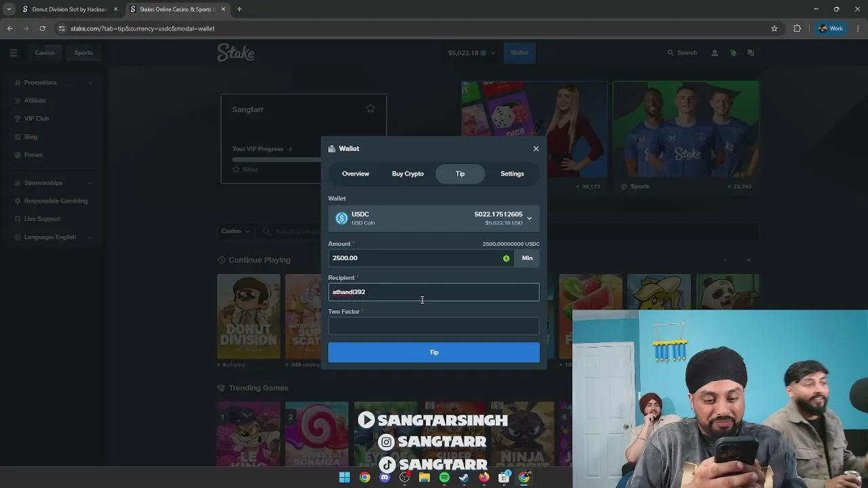Open the Chrome three-dot menu
Image resolution: width=868 pixels, height=488 pixels.
click(x=859, y=28)
